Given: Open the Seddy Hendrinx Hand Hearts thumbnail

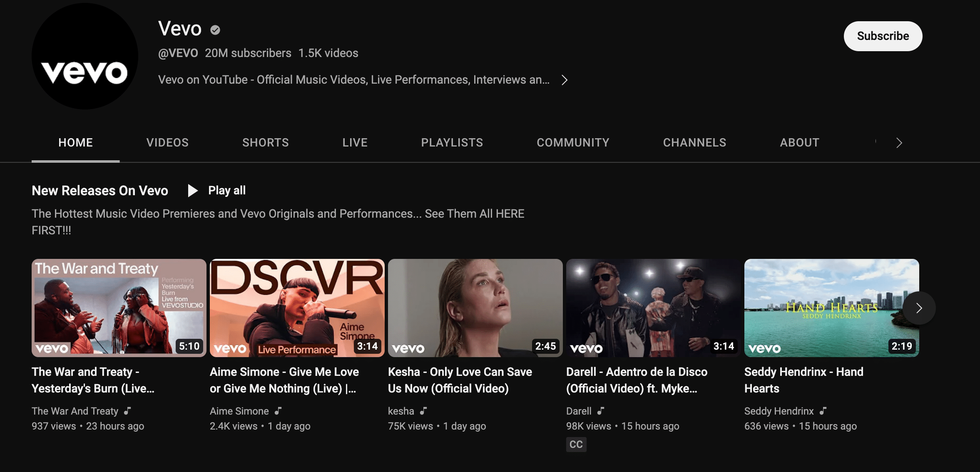Looking at the screenshot, I should click(832, 308).
